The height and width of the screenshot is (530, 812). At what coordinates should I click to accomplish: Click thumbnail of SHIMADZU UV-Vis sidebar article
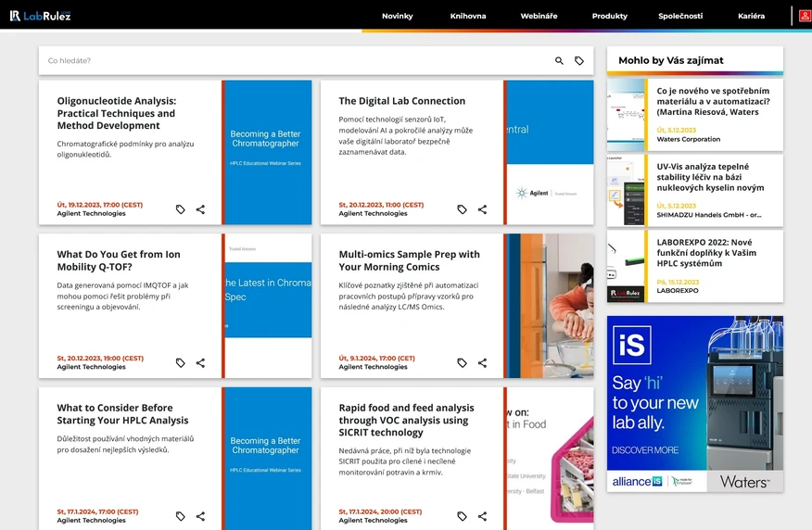[626, 191]
